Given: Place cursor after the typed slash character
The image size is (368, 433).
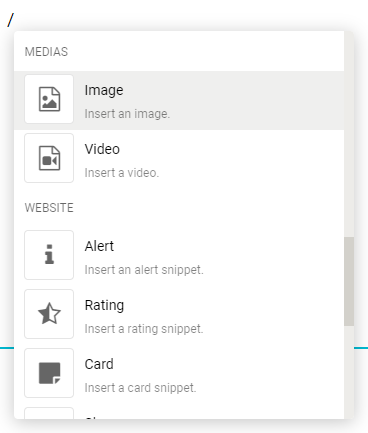Looking at the screenshot, I should (14, 20).
